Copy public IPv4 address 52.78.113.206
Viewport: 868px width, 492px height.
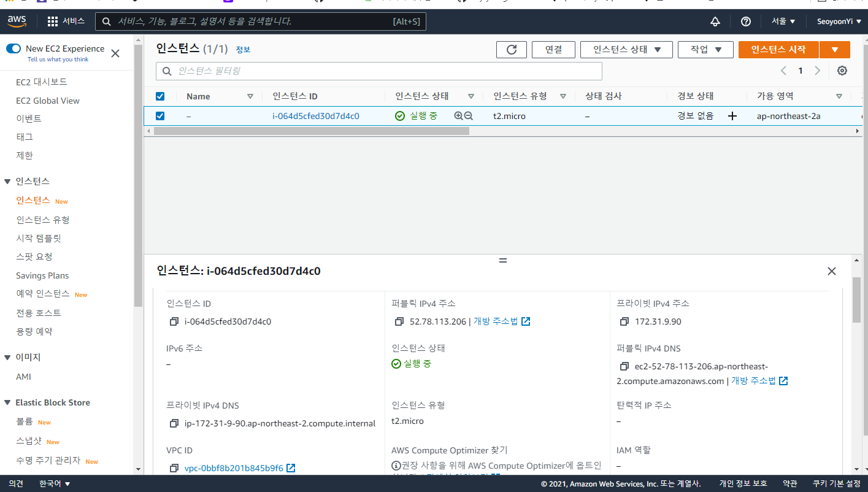(399, 321)
